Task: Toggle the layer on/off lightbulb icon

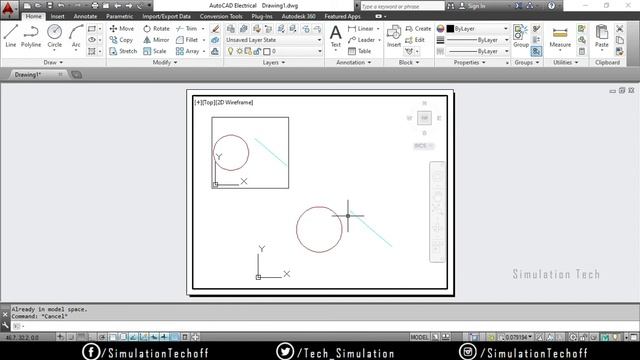Action: (x=231, y=51)
